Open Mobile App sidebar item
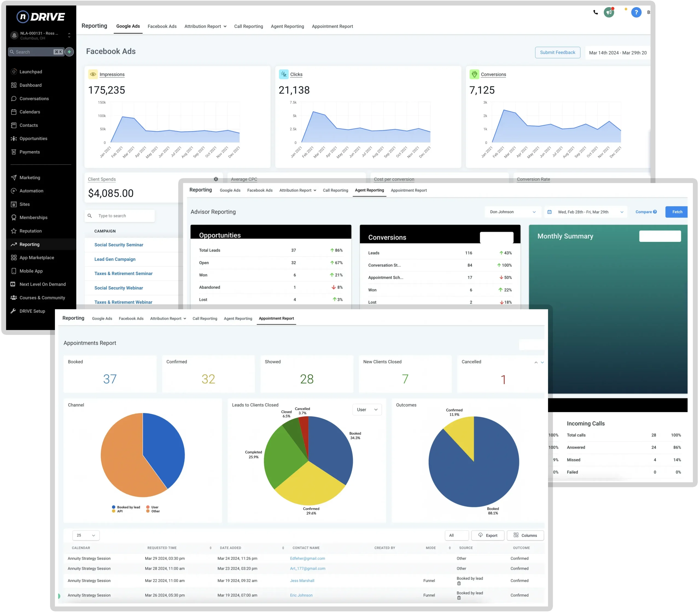Image resolution: width=700 pixels, height=614 pixels. click(31, 271)
